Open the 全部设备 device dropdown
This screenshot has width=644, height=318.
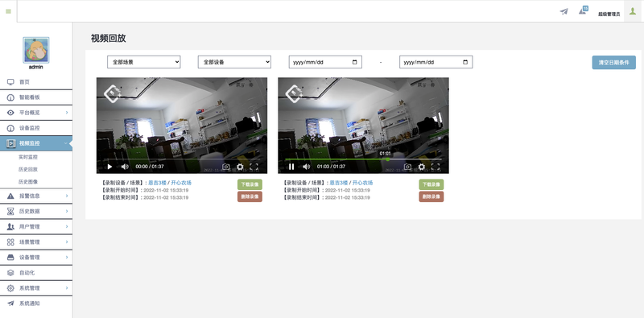tap(234, 62)
